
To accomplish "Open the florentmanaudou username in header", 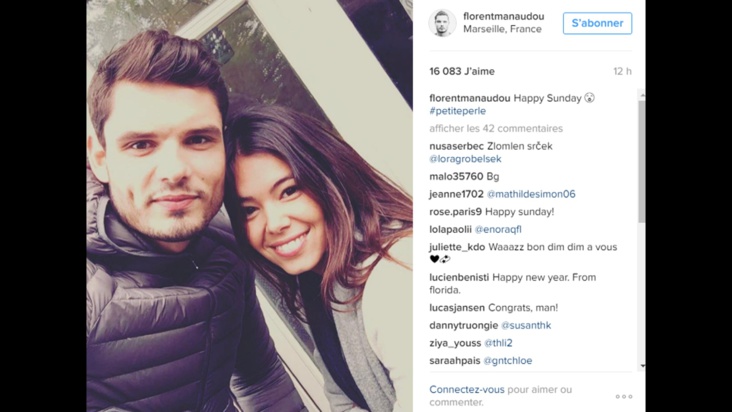I will point(503,16).
